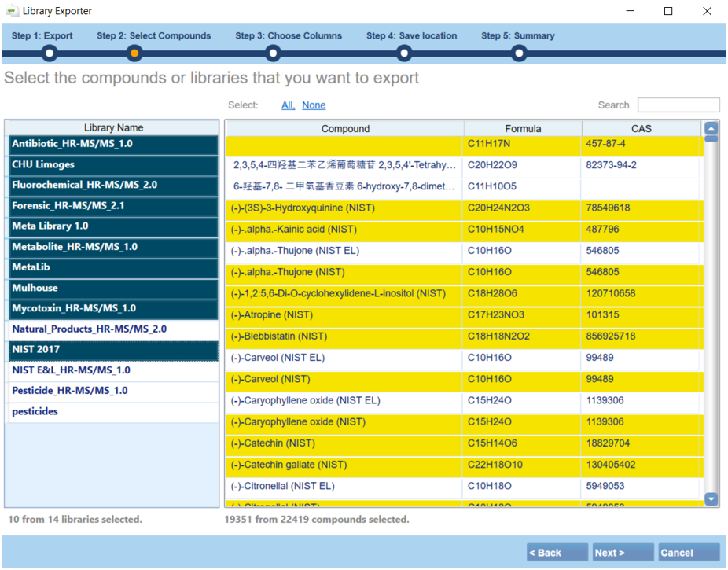Click (-)-(3S)-3-Hydroxyquinine (NIST) row
This screenshot has height=570, width=728.
pos(465,209)
